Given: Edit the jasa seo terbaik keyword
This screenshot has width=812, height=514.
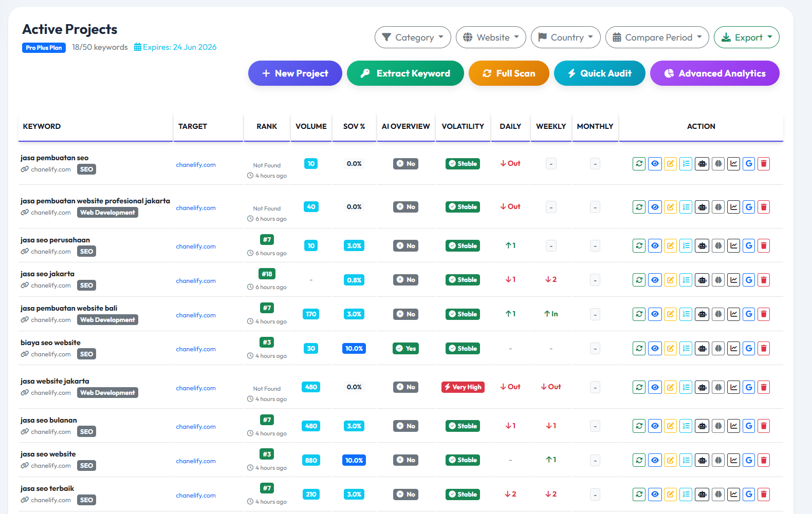Looking at the screenshot, I should 670,494.
